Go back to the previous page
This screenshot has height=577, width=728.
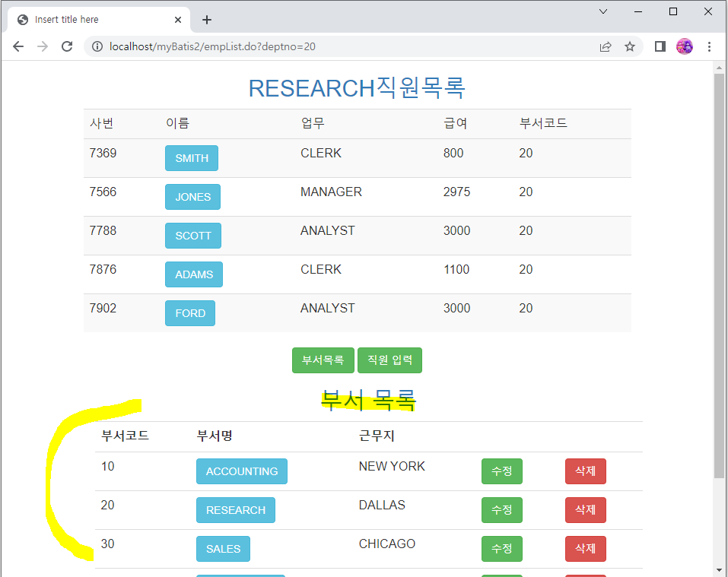pyautogui.click(x=18, y=46)
